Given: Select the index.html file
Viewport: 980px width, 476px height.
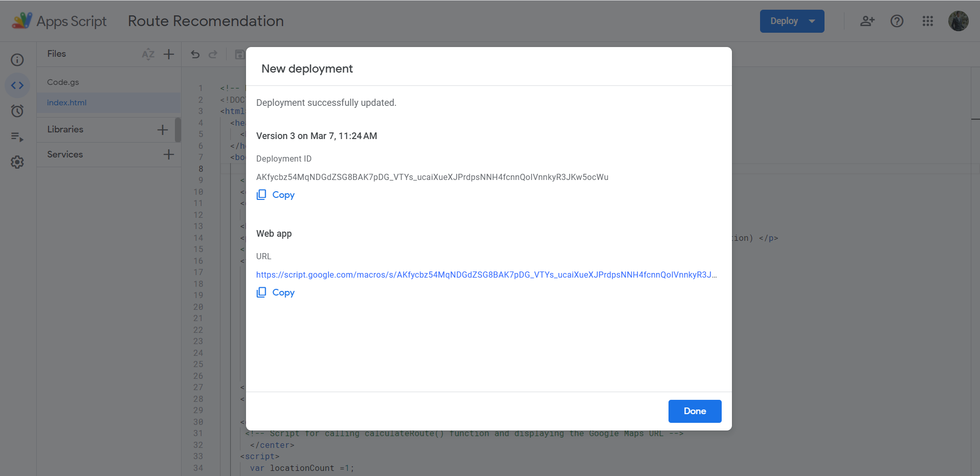Looking at the screenshot, I should [109, 103].
